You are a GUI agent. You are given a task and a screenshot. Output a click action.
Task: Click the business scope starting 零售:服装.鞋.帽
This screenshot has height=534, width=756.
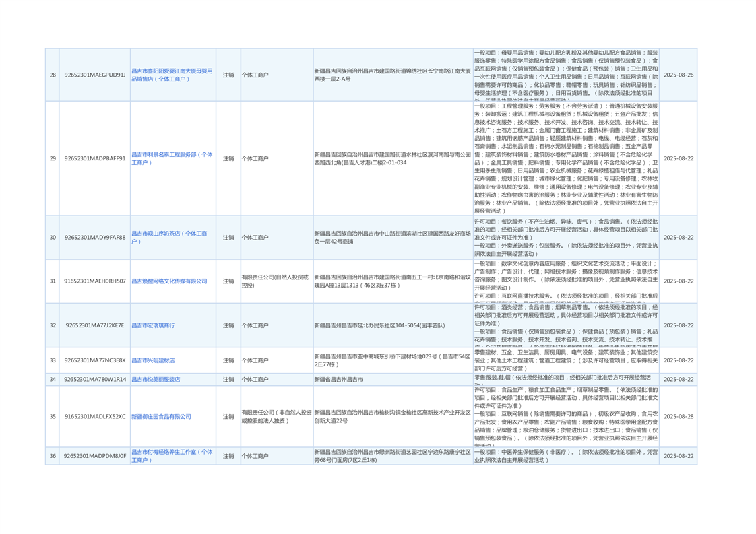[566, 379]
